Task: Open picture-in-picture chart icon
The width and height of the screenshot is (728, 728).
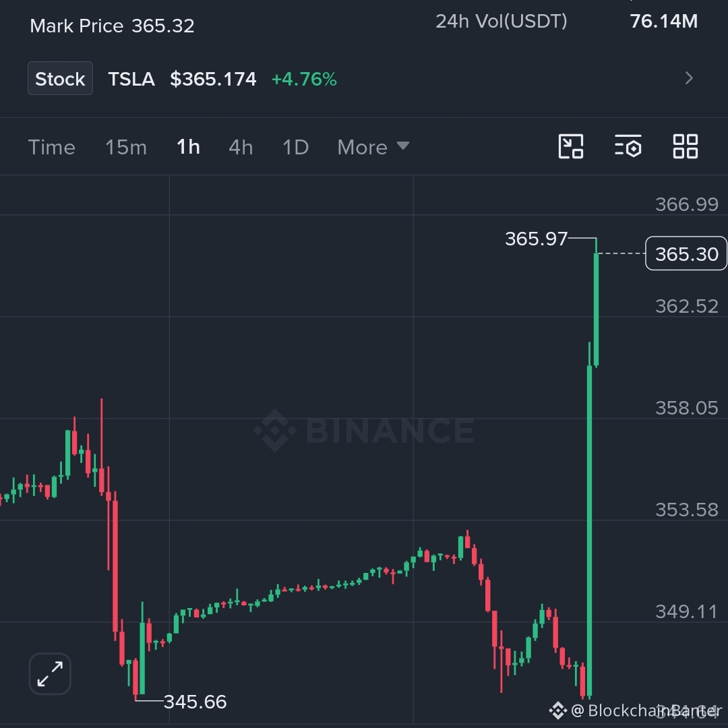Action: click(x=571, y=147)
